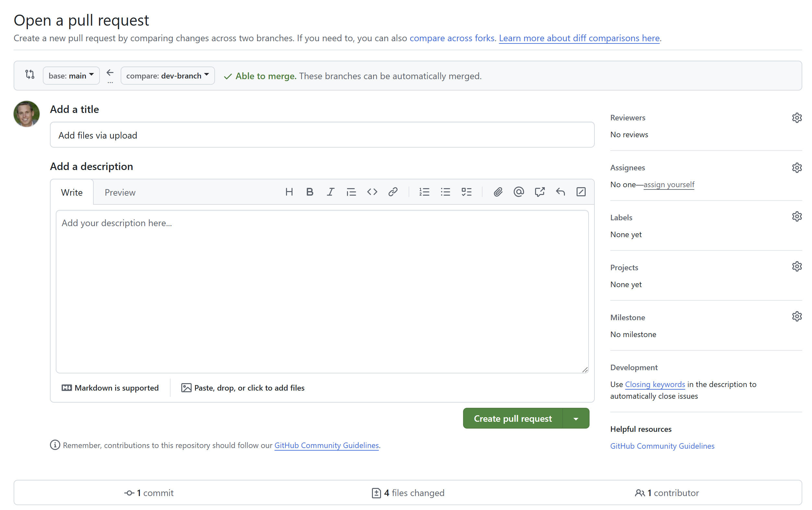Insert a numbered list
The width and height of the screenshot is (812, 510).
[424, 192]
